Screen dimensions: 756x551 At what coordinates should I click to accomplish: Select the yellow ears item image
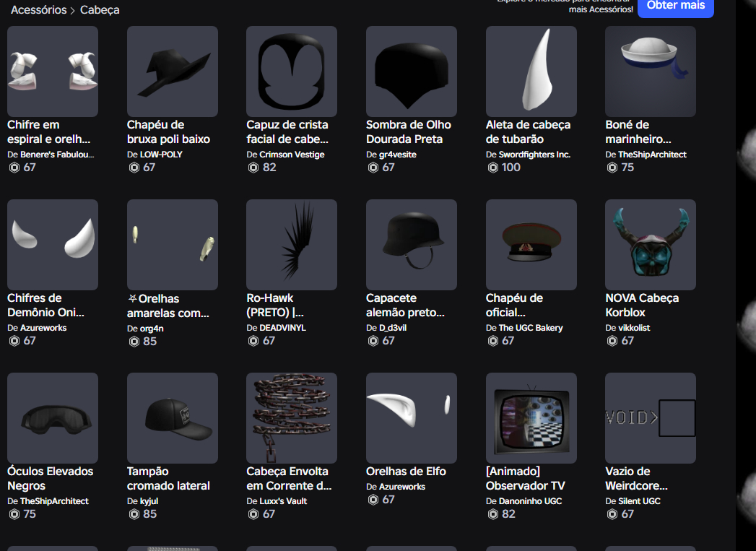point(172,245)
